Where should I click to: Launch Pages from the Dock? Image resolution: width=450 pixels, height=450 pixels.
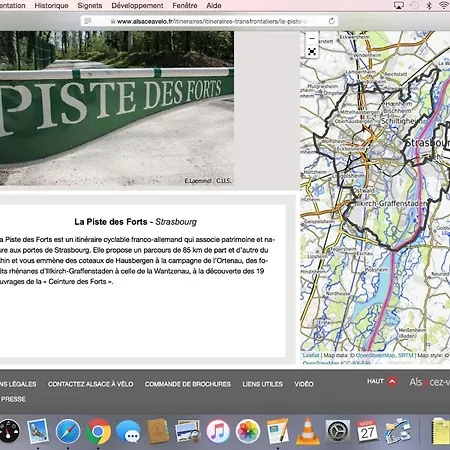click(x=278, y=431)
